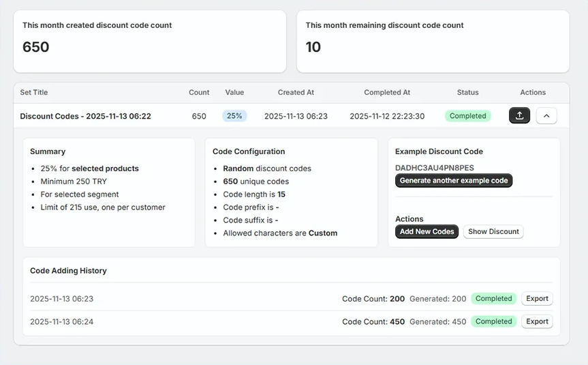This screenshot has height=365, width=588.
Task: Click the '25% for selected products' summary item
Action: [90, 169]
